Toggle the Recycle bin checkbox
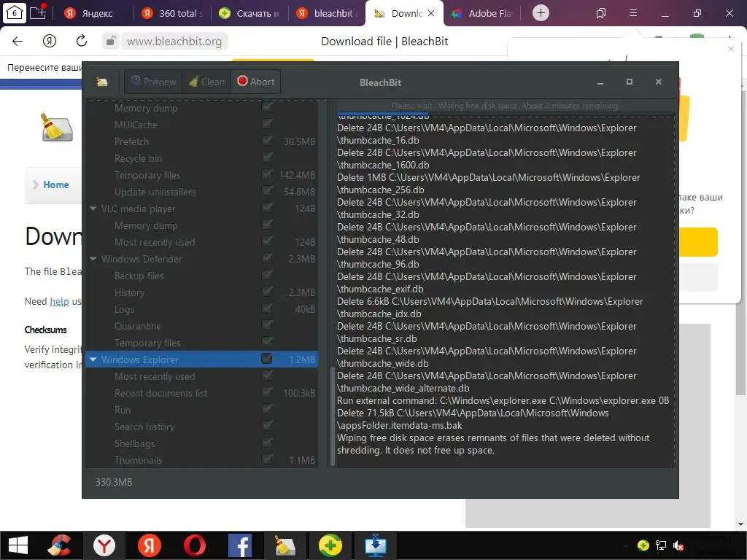747x560 pixels. pos(267,157)
